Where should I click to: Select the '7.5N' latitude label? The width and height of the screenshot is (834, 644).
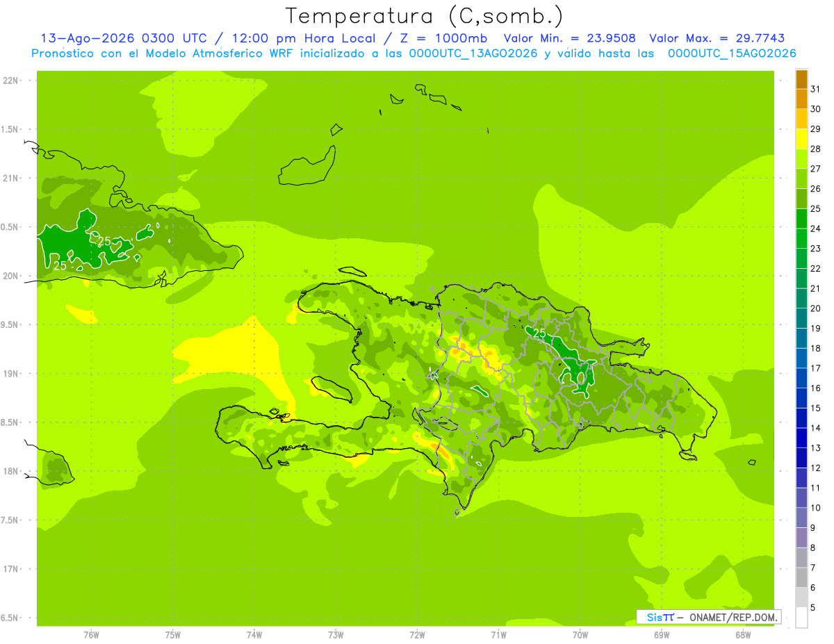pyautogui.click(x=10, y=520)
